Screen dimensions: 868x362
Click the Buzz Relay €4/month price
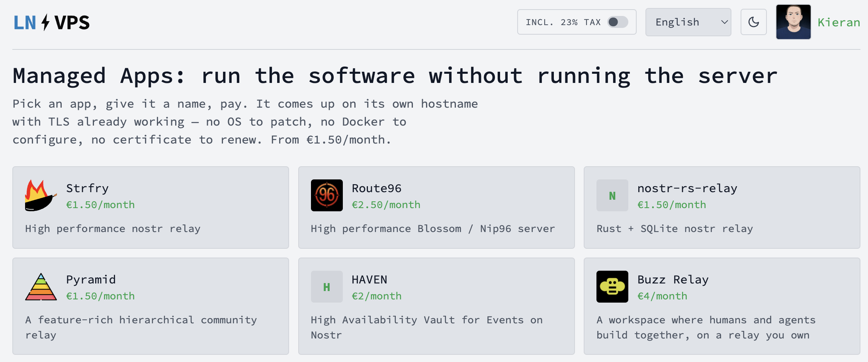pyautogui.click(x=662, y=296)
